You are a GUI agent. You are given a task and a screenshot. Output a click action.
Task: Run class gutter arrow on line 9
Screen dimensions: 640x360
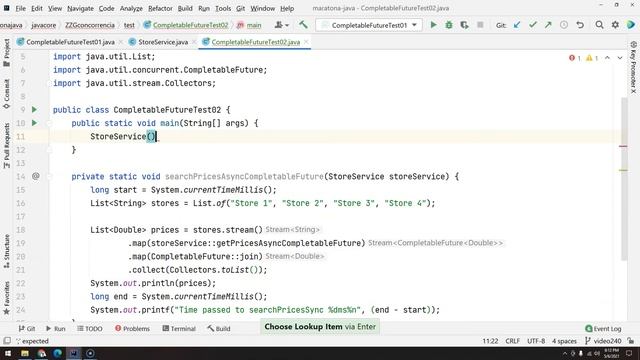point(34,109)
